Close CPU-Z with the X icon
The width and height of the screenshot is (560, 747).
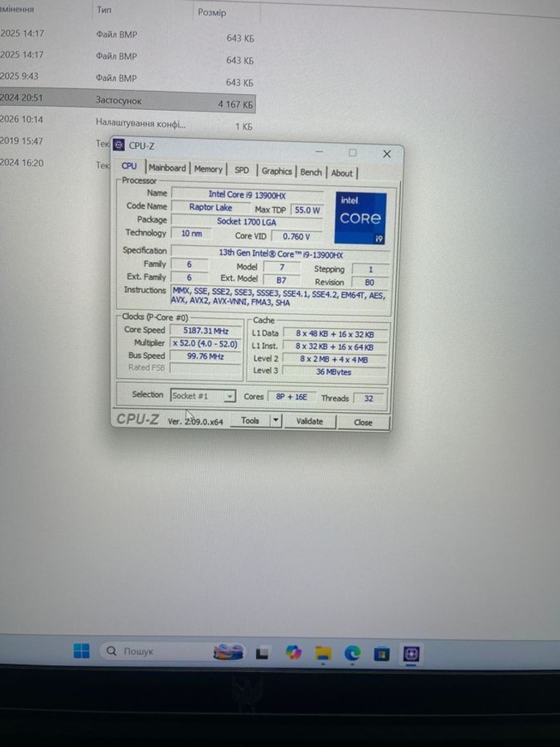point(386,154)
